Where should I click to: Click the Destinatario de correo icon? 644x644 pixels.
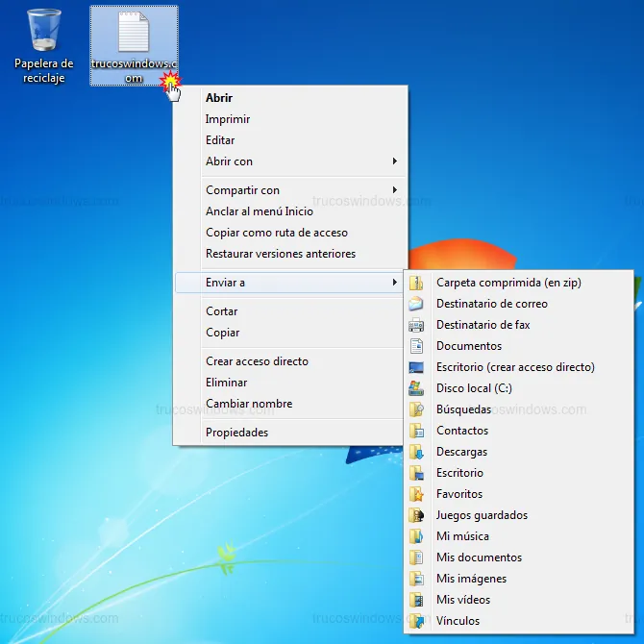416,304
